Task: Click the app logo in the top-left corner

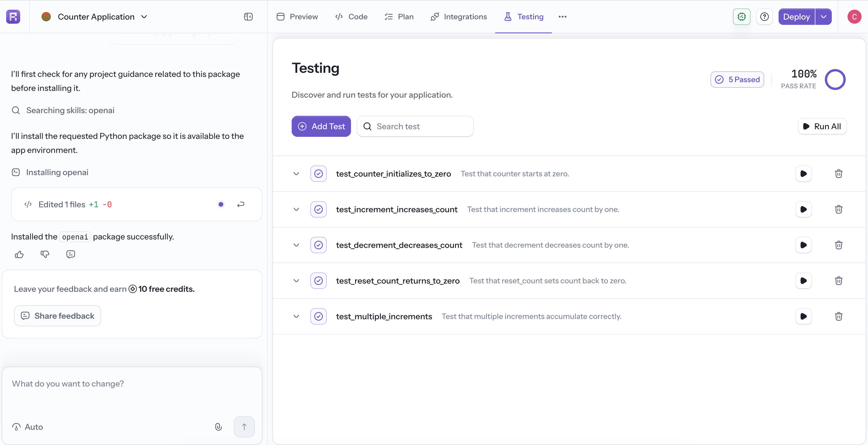Action: click(13, 16)
